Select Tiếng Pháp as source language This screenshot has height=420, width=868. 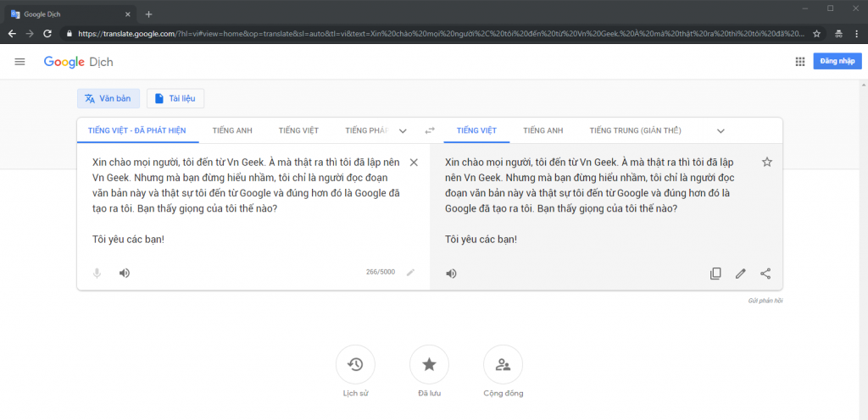[x=365, y=131]
